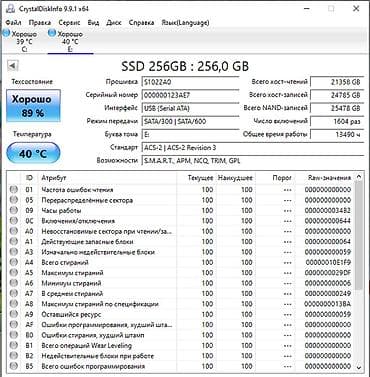
Task: Click status icon for attribute A1
Action: 14,241
